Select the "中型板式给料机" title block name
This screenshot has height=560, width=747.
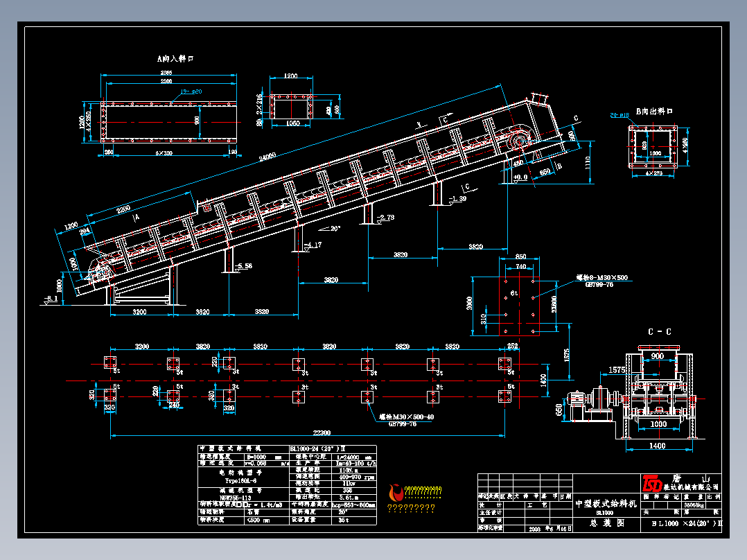tap(606, 503)
